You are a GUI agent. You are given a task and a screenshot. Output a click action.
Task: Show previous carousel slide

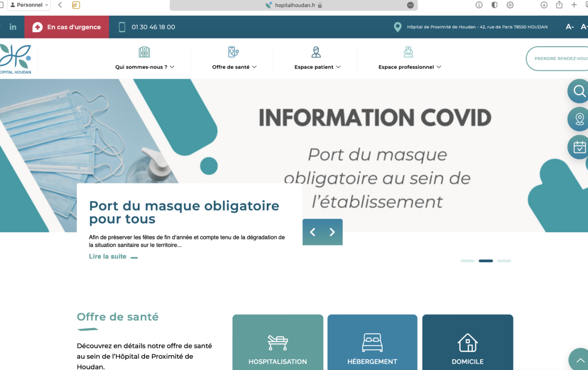coord(313,232)
